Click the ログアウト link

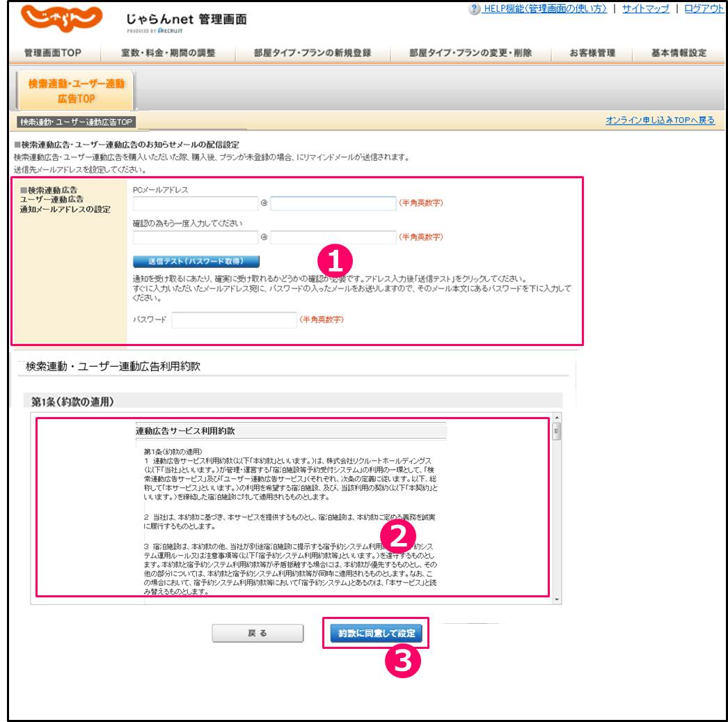tap(704, 9)
